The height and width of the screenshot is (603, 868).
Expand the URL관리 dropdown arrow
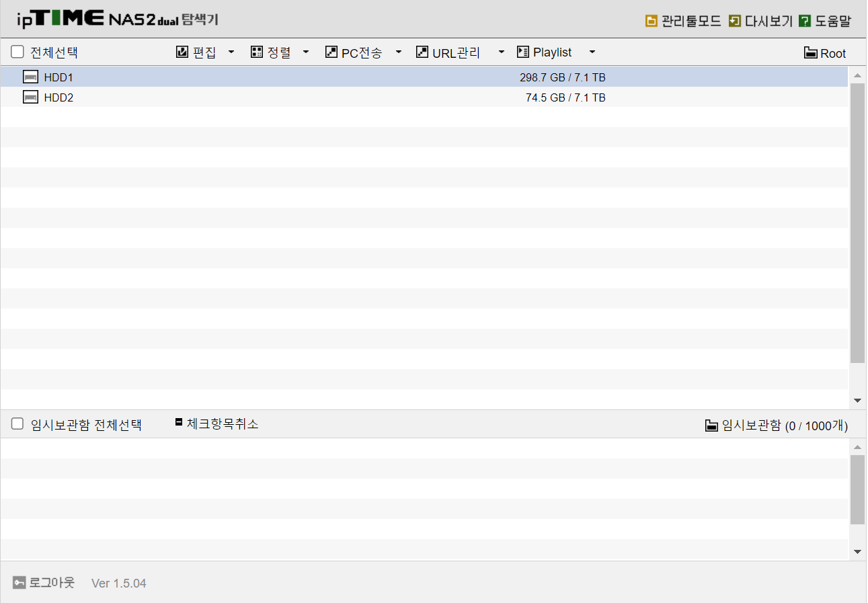pyautogui.click(x=501, y=52)
